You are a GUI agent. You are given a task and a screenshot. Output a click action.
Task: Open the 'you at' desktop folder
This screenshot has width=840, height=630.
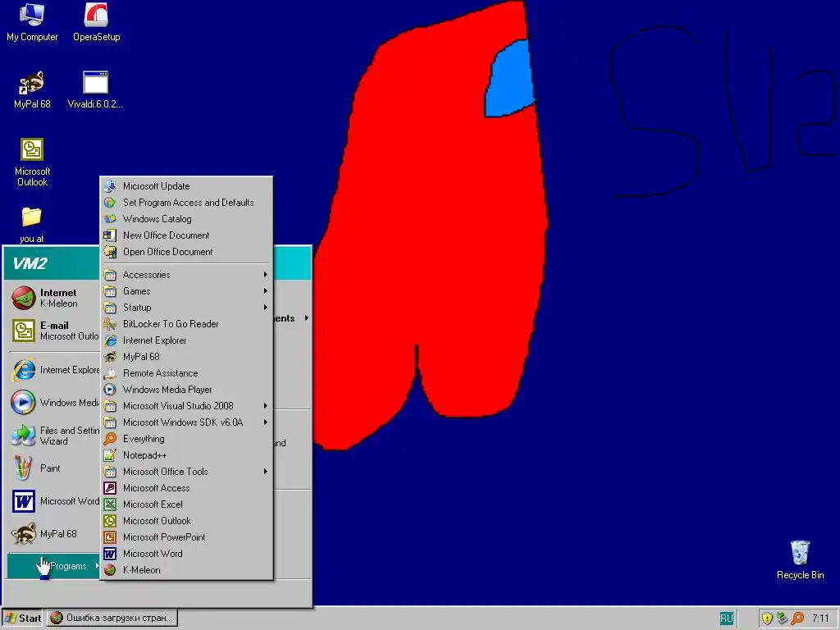tap(32, 225)
